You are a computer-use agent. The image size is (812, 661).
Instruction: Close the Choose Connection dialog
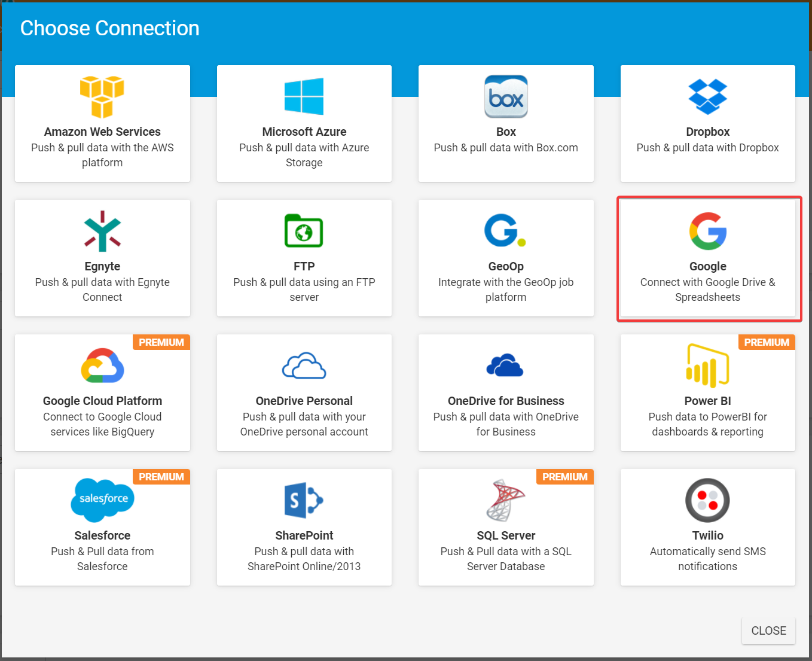[768, 630]
